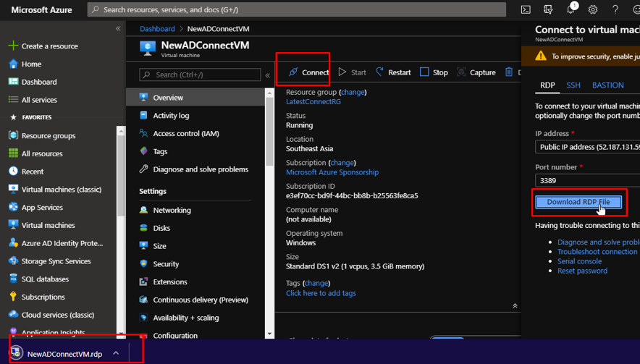Switch to the SSH tab
Screen dimensions: 640x364
(x=573, y=85)
